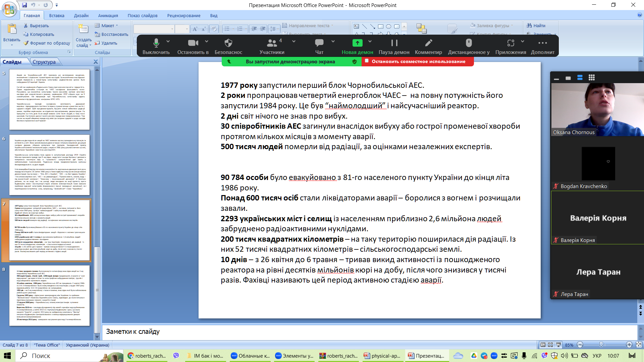Screen dimensions: 644x362
Task: Expand Макет layout dropdown
Action: pyautogui.click(x=106, y=25)
